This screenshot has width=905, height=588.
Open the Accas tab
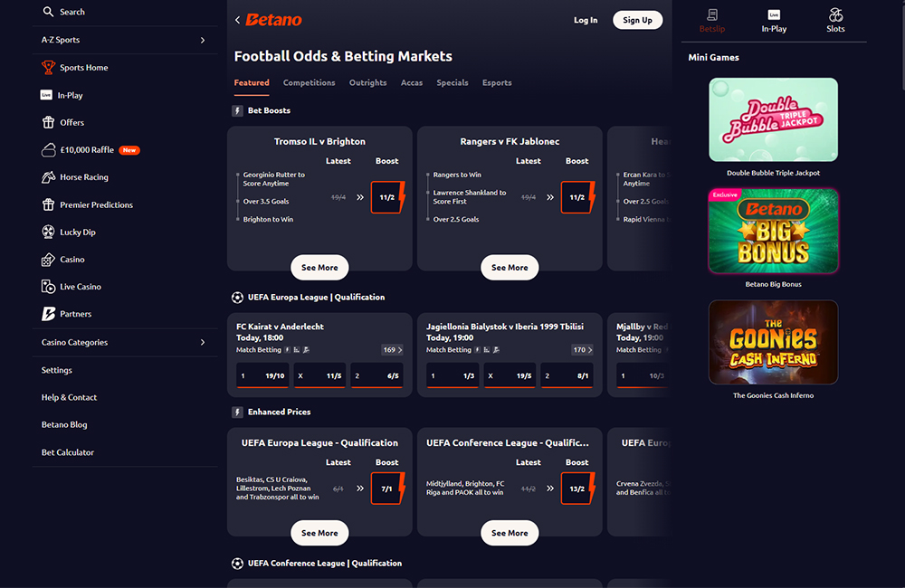click(412, 83)
